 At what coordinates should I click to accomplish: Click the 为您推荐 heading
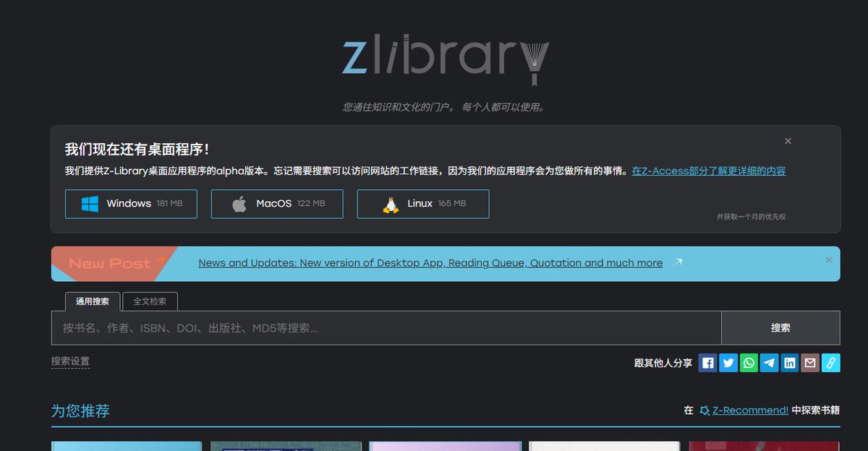[x=80, y=411]
